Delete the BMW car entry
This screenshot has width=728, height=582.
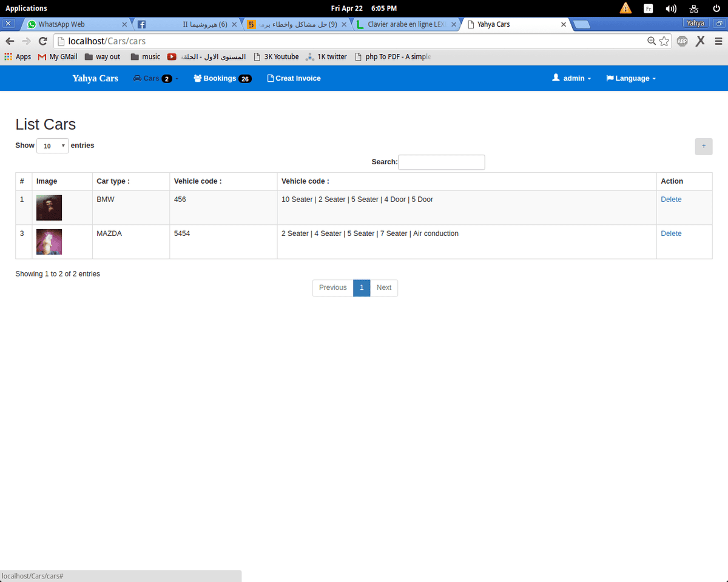coord(671,199)
